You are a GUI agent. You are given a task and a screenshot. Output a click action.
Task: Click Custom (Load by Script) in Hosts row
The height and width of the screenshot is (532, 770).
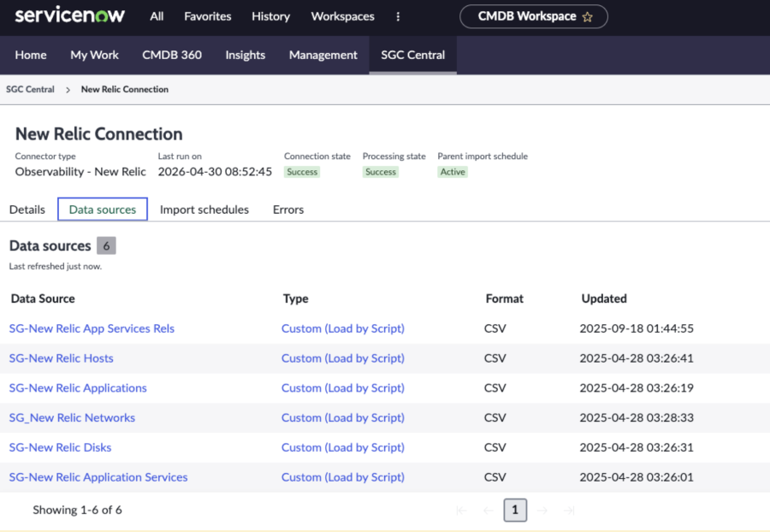[x=343, y=358]
